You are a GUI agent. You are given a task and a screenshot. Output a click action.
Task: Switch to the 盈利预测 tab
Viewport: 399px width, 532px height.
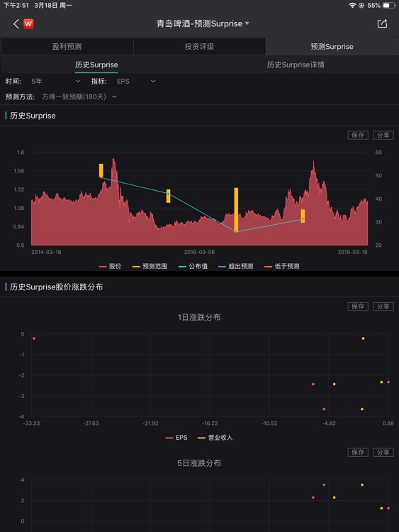[67, 47]
